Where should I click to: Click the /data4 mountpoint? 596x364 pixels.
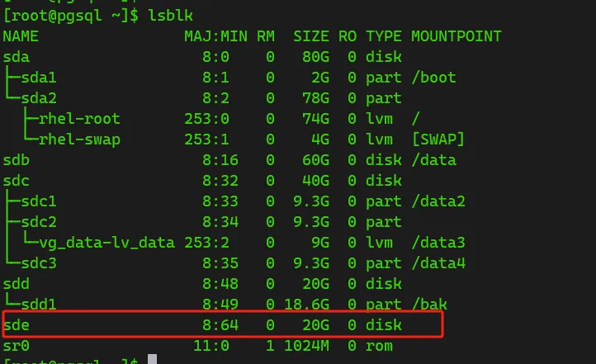[x=438, y=263]
